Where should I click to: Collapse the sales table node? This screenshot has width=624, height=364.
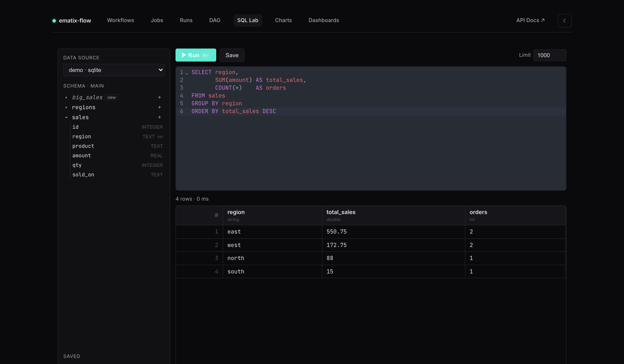point(66,117)
